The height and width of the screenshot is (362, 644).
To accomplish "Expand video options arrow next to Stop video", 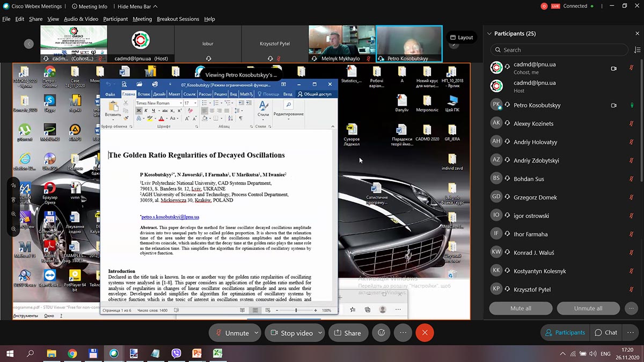I will [320, 333].
